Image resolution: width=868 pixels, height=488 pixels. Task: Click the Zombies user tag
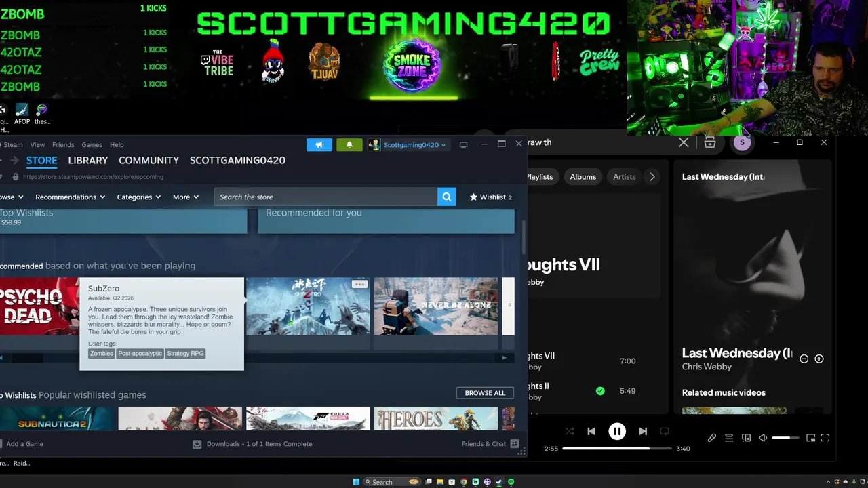[101, 354]
